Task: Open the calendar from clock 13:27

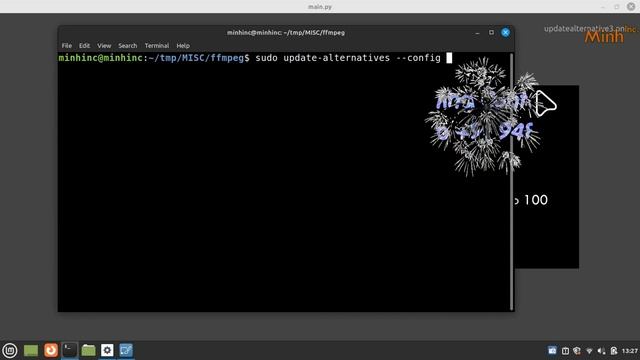Action: point(630,351)
